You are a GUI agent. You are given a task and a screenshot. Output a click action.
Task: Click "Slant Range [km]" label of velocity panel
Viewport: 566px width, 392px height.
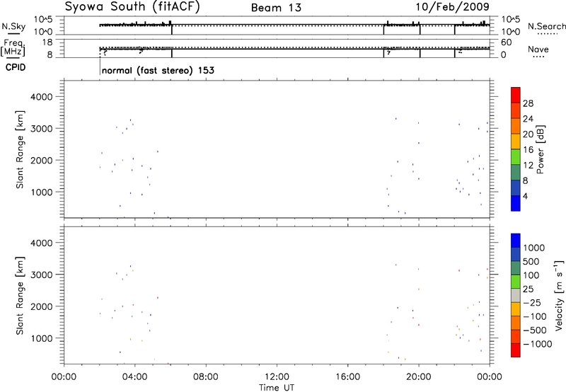pos(20,296)
